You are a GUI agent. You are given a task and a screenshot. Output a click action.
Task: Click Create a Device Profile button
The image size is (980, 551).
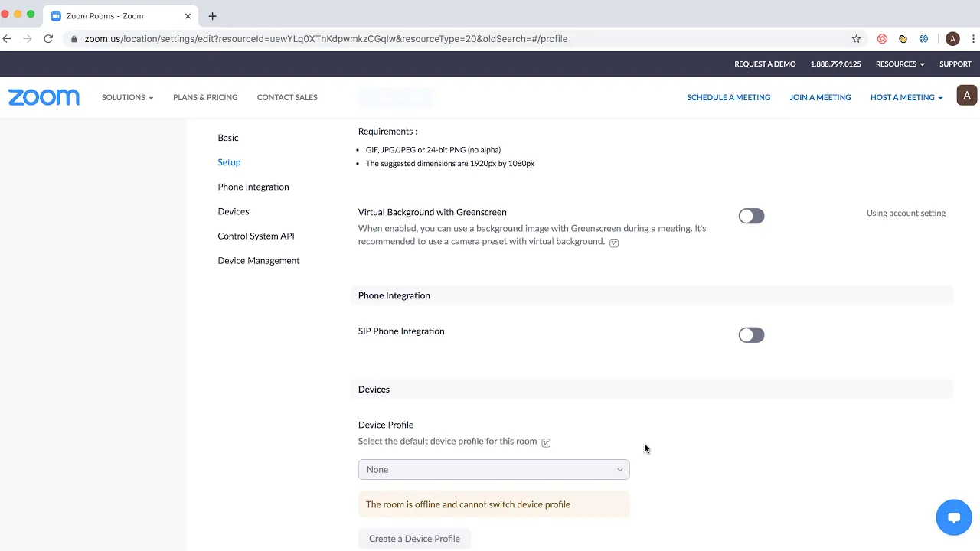click(x=414, y=539)
